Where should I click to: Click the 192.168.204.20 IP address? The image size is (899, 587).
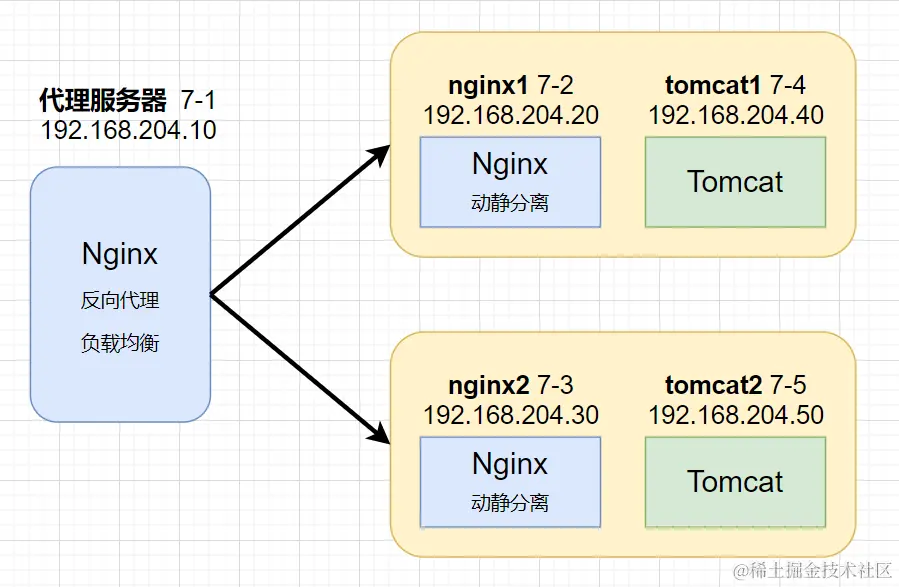point(511,115)
